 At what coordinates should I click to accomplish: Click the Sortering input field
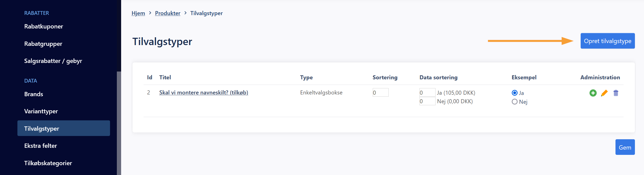tap(380, 92)
